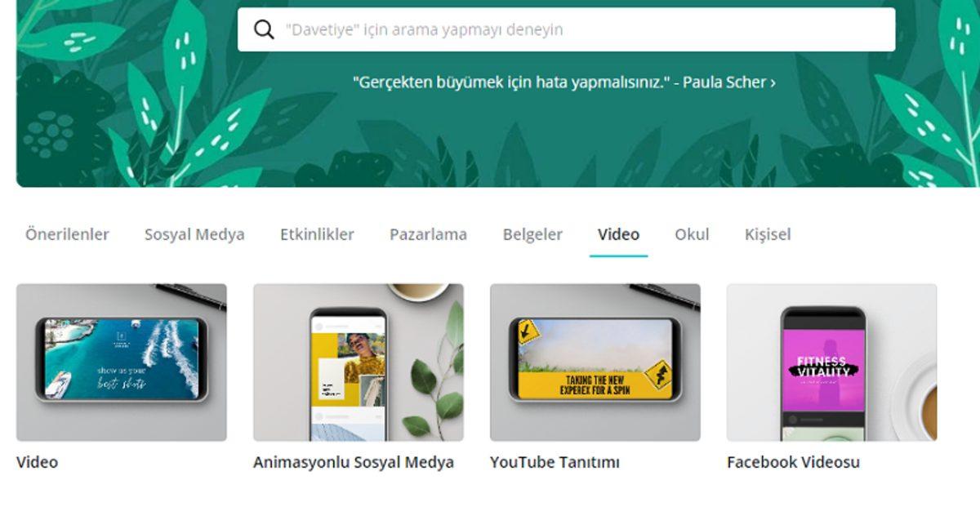Viewport: 980px width, 529px height.
Task: Open the Video template thumbnail
Action: pyautogui.click(x=122, y=362)
